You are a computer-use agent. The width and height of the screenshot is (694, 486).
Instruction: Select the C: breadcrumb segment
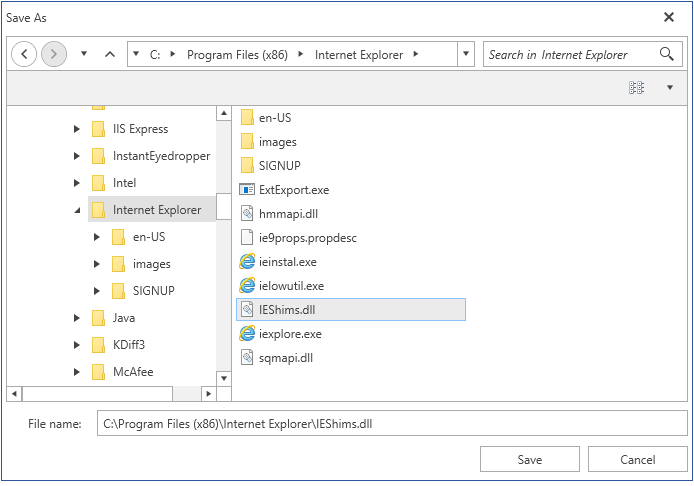pos(155,54)
